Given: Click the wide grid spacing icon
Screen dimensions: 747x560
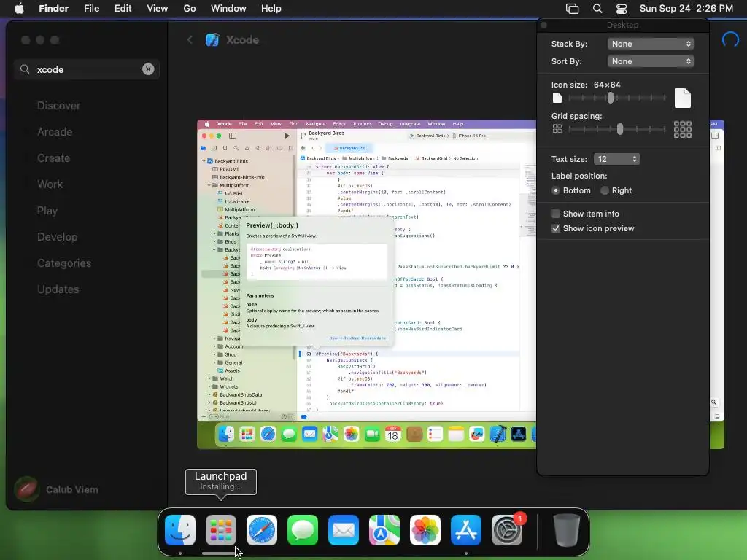Looking at the screenshot, I should 683,129.
